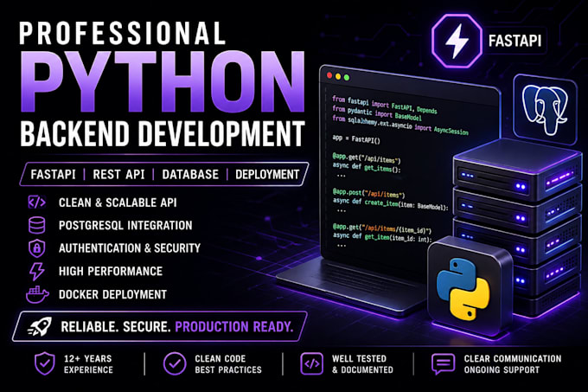The width and height of the screenshot is (588, 392).
Task: Select FASTAPI in the purple skills bar
Action: click(54, 175)
